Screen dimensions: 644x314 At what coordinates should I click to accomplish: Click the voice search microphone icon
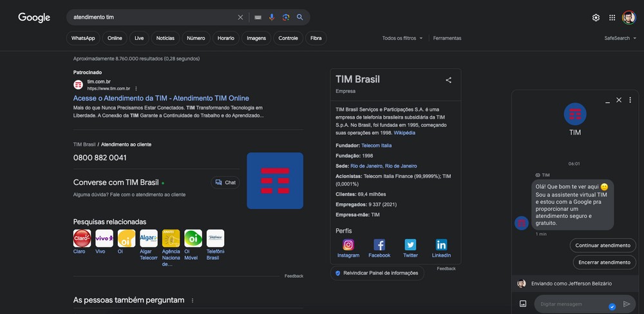click(x=272, y=17)
